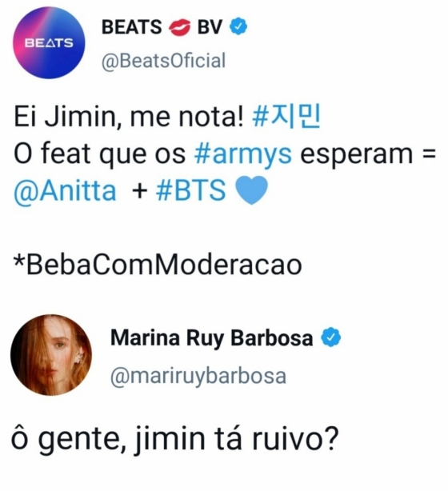Click the Marina Ruy Barbosa display name
The height and width of the screenshot is (491, 448).
tap(212, 338)
